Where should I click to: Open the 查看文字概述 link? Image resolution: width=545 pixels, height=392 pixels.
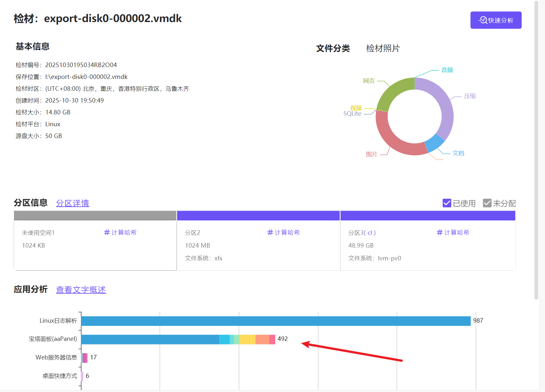81,290
